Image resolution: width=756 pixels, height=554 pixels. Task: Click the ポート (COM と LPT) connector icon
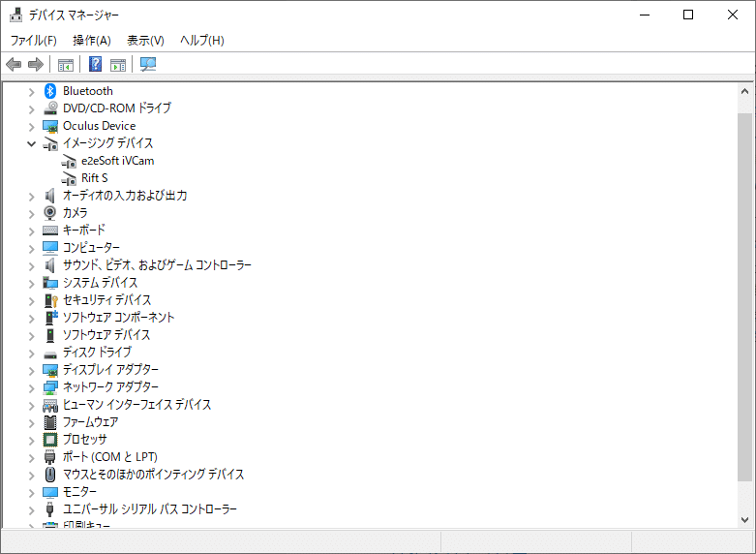tap(50, 457)
